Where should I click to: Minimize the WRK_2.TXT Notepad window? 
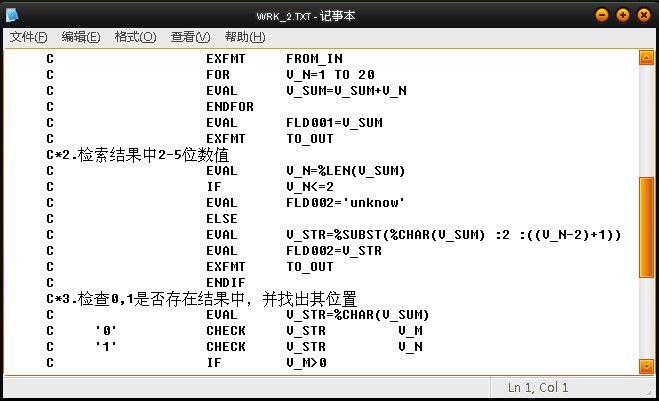tap(602, 16)
